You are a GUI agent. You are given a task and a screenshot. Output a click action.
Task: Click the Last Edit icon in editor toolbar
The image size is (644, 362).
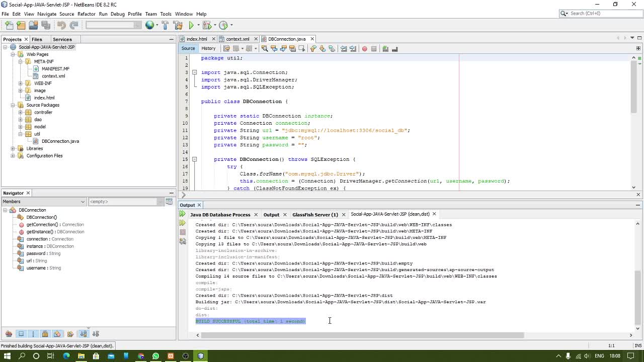(226, 49)
